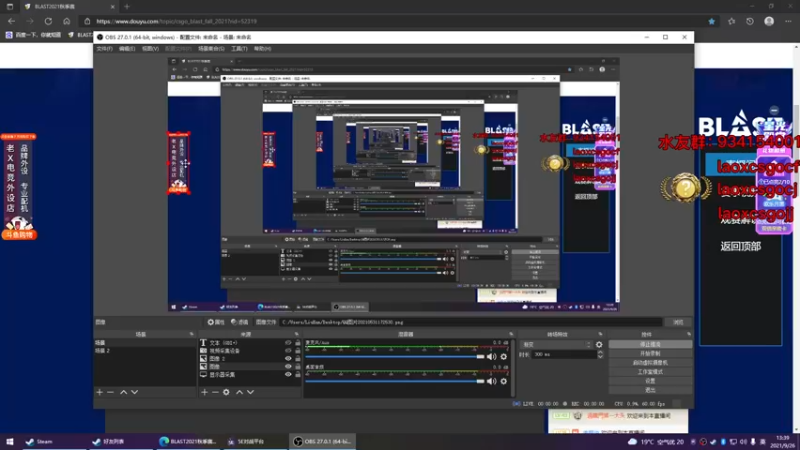Click browser address bar URL

click(177, 21)
